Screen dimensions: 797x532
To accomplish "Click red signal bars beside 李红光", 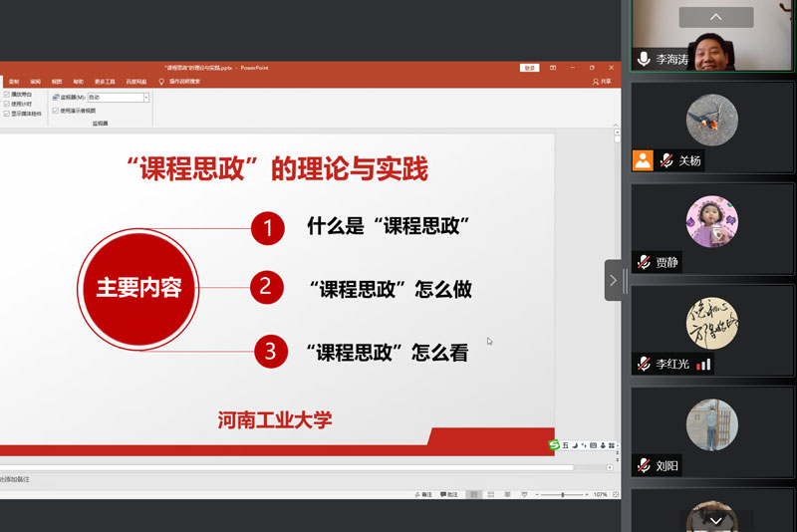I will click(x=703, y=365).
